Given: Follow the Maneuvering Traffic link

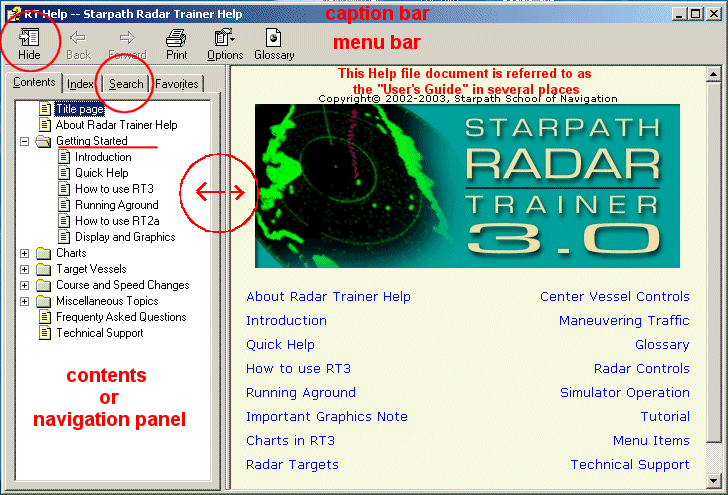Looking at the screenshot, I should coord(624,321).
